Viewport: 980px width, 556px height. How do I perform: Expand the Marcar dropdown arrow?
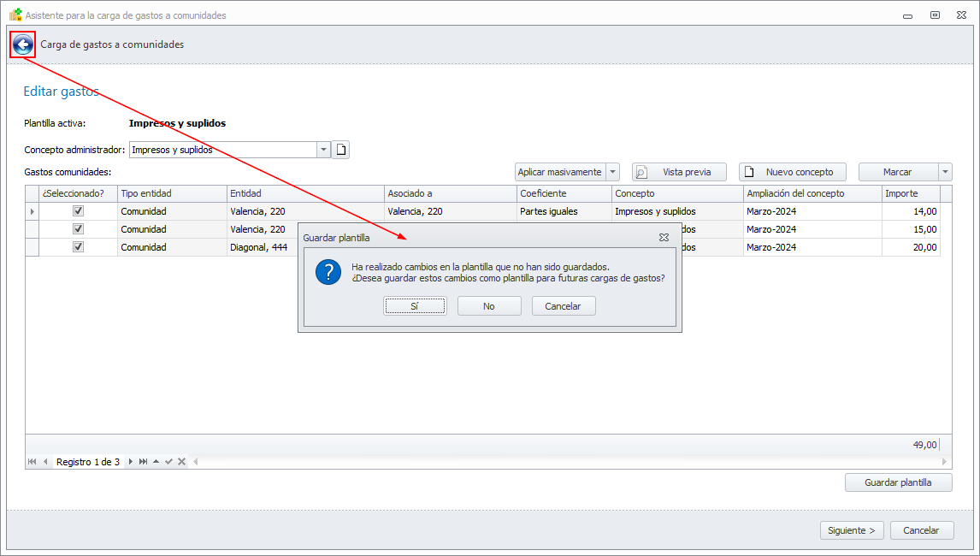(945, 172)
